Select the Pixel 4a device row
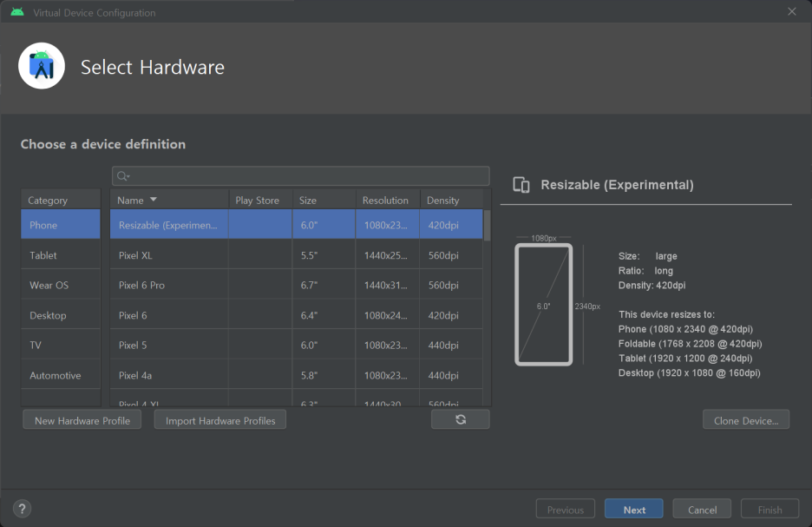The image size is (812, 527). (297, 375)
